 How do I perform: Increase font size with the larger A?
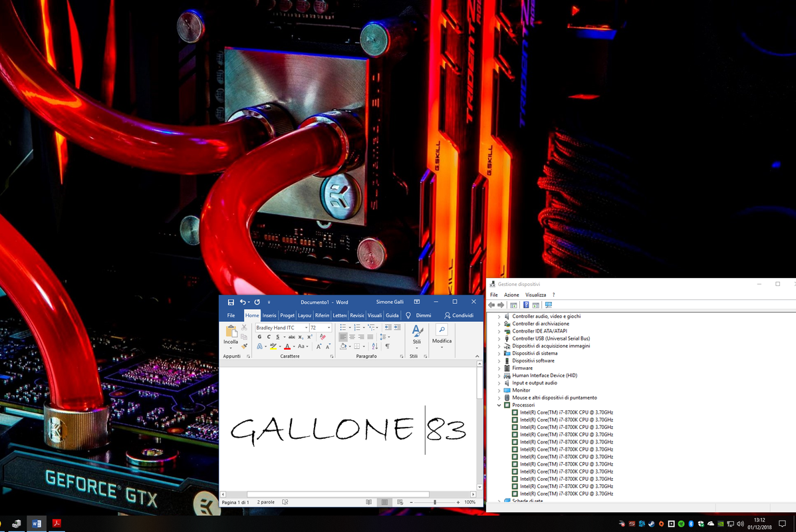[319, 346]
